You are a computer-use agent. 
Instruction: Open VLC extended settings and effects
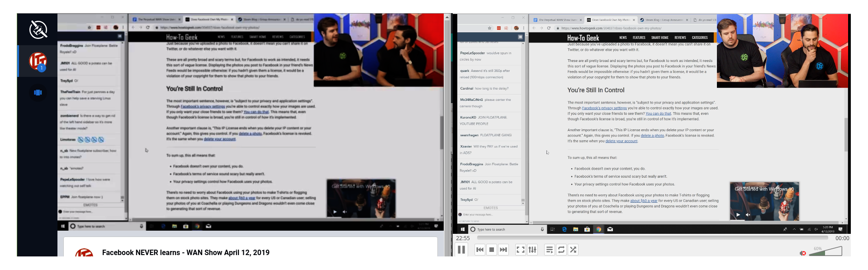pyautogui.click(x=532, y=250)
